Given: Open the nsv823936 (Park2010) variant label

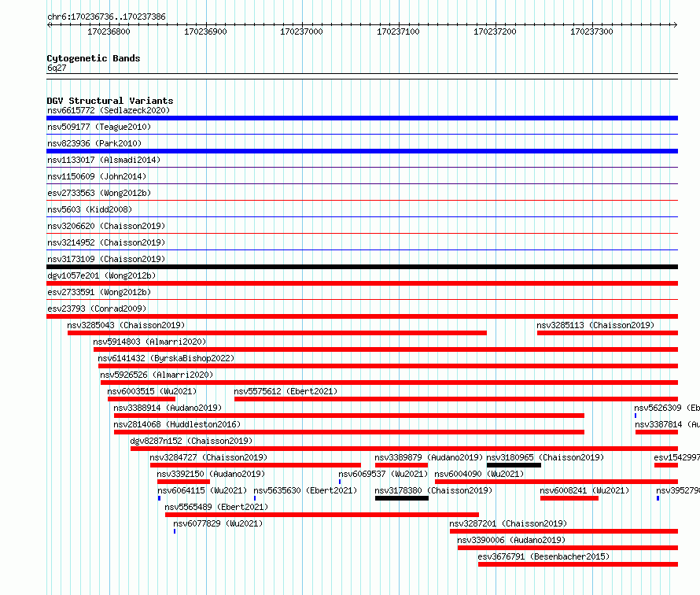Looking at the screenshot, I should [x=94, y=143].
